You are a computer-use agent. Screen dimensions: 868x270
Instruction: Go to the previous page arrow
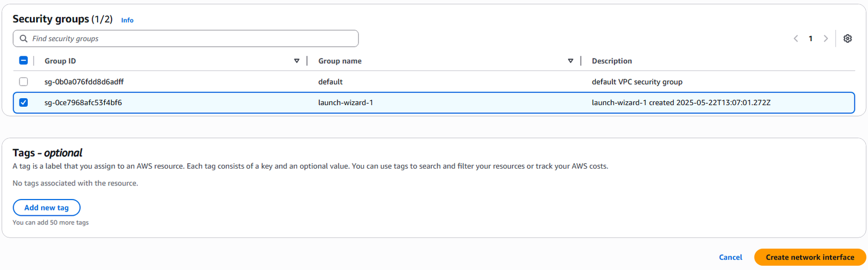[x=796, y=38]
